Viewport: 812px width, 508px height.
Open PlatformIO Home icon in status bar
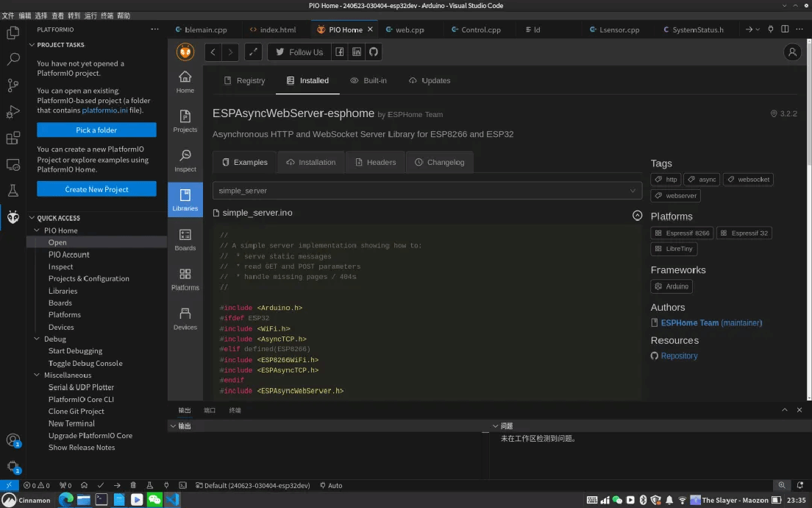click(84, 485)
